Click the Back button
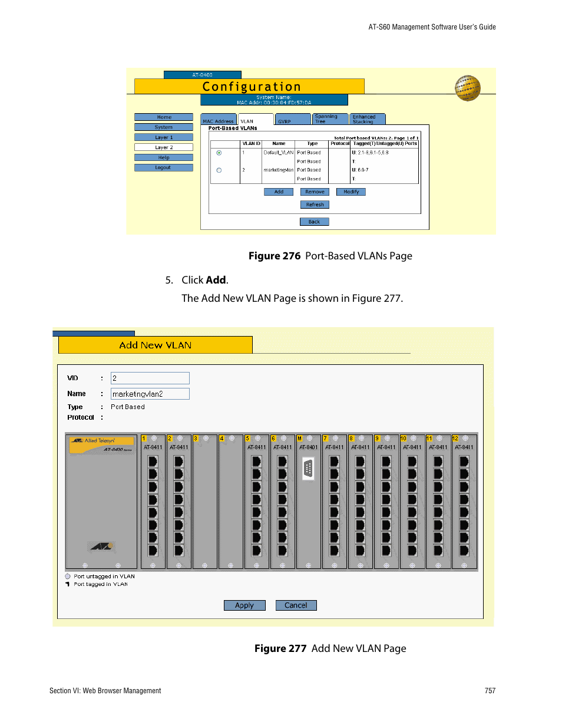The height and width of the screenshot is (728, 562). 315,222
